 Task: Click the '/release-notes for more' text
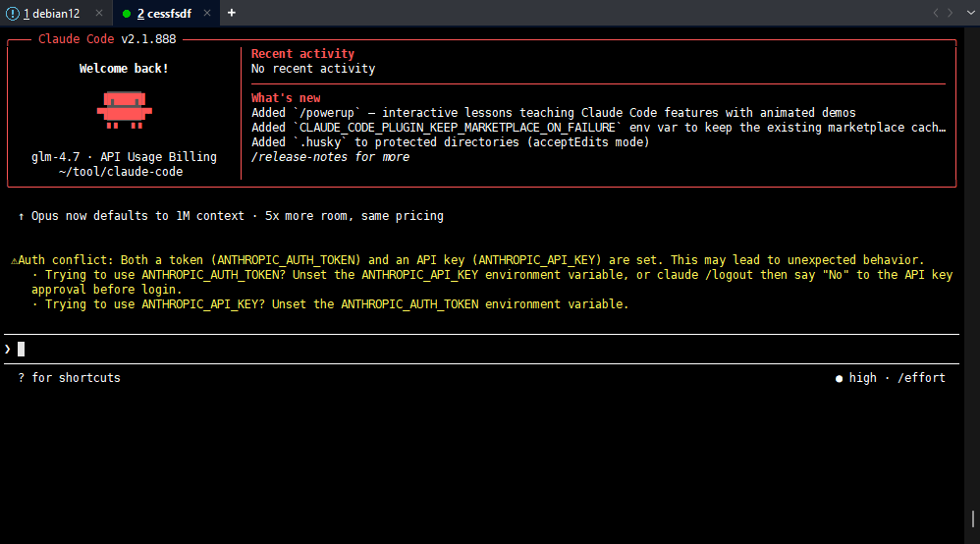point(330,157)
